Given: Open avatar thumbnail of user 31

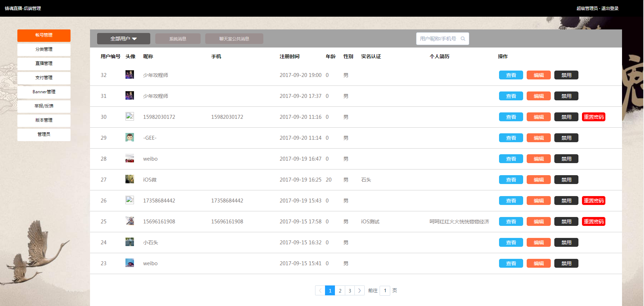Looking at the screenshot, I should pos(130,95).
